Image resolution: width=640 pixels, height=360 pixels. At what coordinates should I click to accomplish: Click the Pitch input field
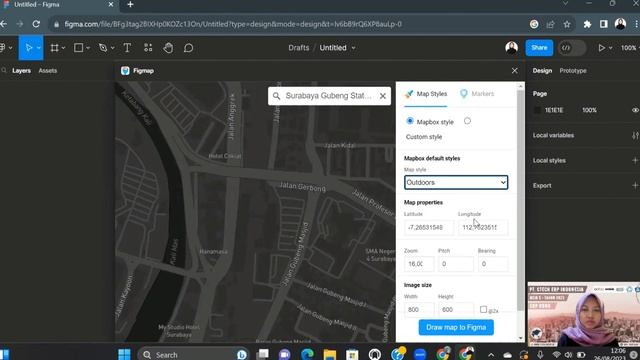(456, 264)
